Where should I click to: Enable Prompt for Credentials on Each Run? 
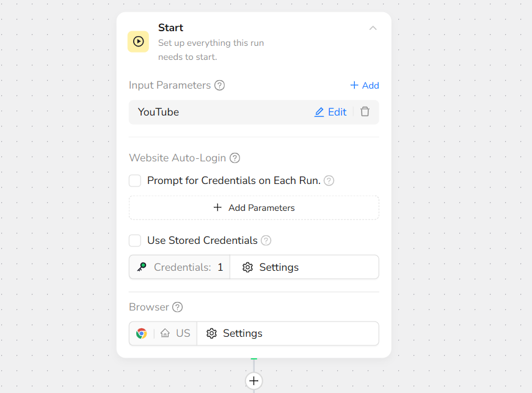135,181
